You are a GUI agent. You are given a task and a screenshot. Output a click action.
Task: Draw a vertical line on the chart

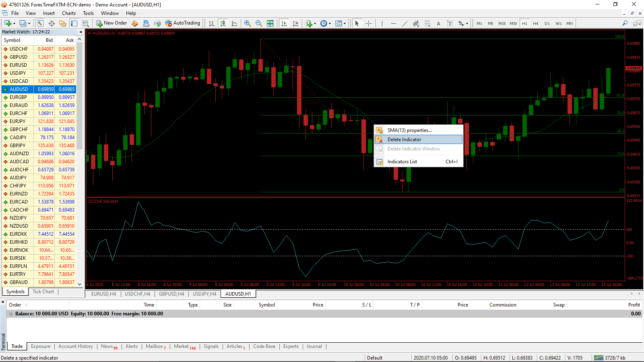point(382,23)
